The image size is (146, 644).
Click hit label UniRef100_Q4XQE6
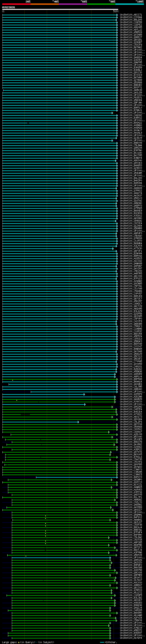point(131,384)
